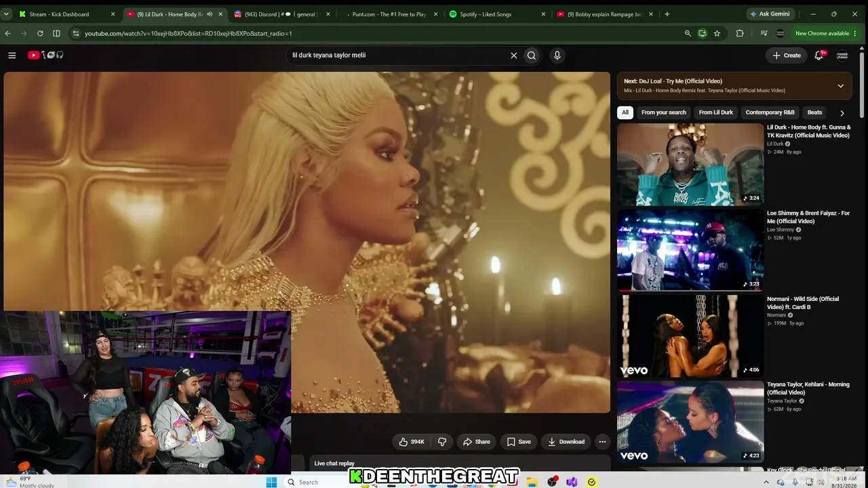The width and height of the screenshot is (868, 488).
Task: Open File Explorer from the taskbar
Action: [x=532, y=482]
